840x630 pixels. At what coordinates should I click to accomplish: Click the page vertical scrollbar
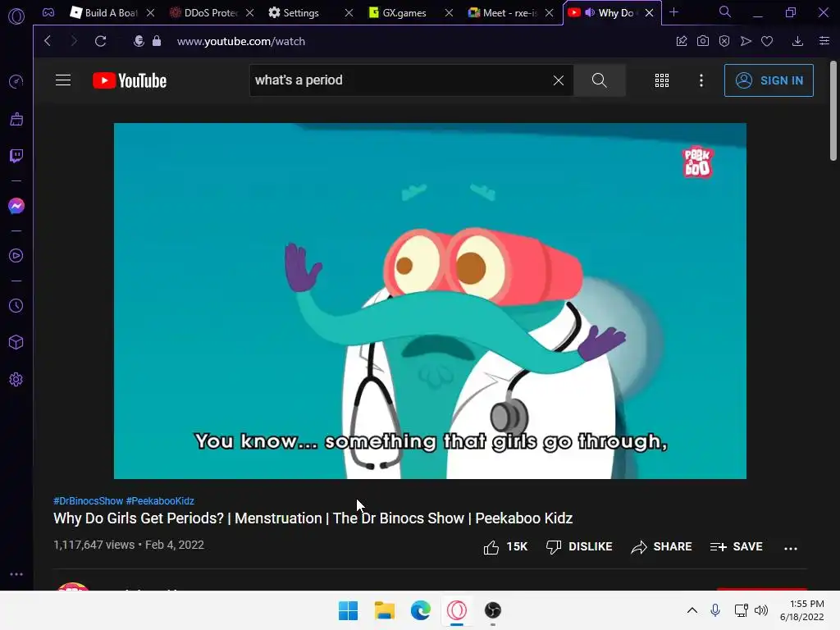(x=833, y=111)
